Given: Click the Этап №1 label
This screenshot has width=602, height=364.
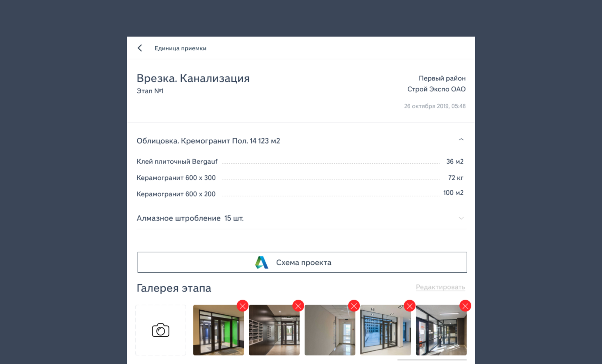Looking at the screenshot, I should tap(150, 91).
